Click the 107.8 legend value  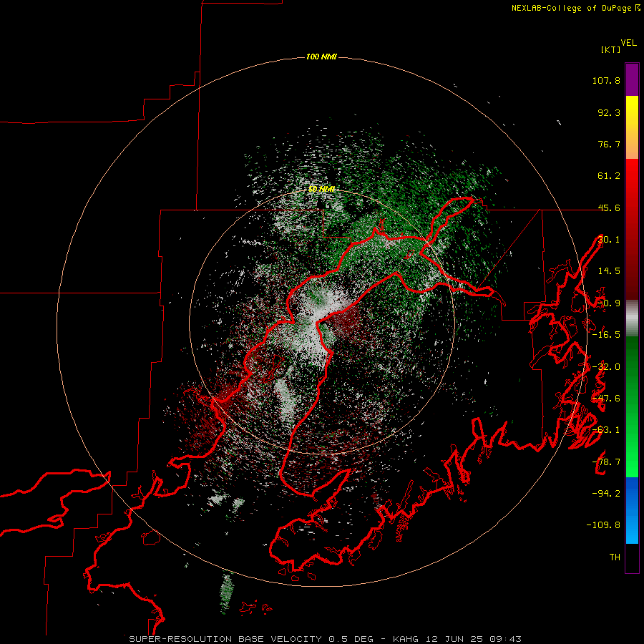coord(606,80)
